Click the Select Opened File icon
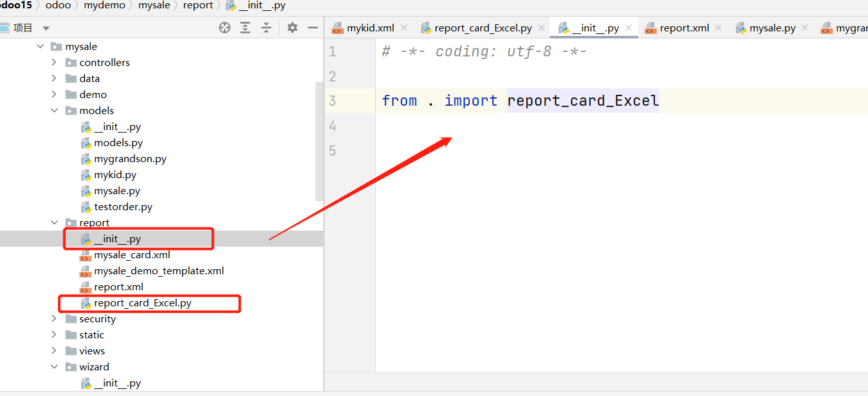Image resolution: width=868 pixels, height=396 pixels. (x=224, y=28)
